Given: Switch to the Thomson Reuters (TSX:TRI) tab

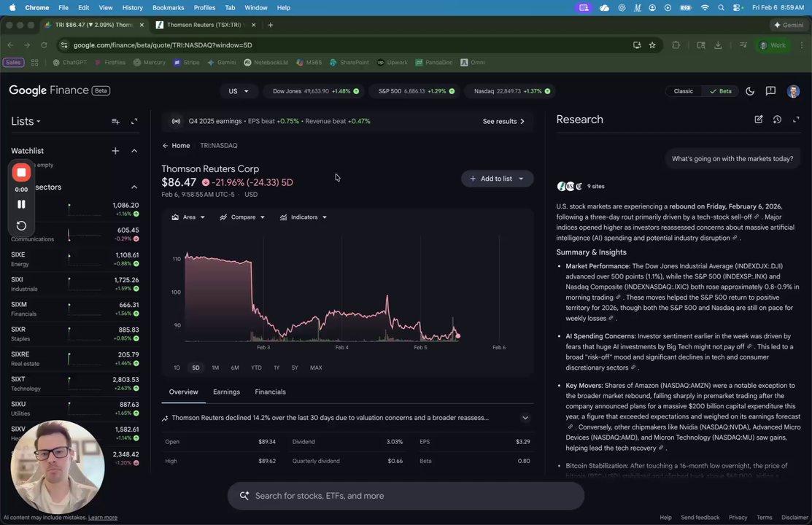Looking at the screenshot, I should (x=204, y=25).
